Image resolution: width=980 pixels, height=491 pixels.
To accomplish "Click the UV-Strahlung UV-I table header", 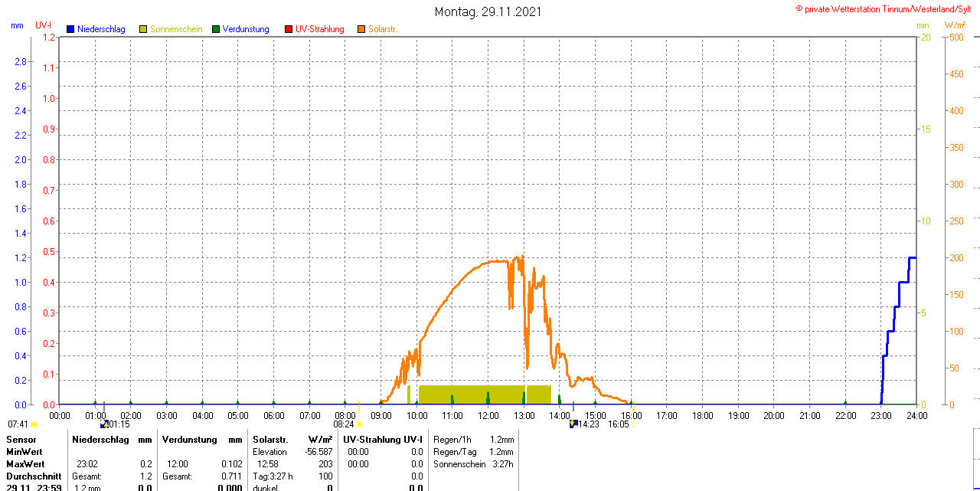I will pos(382,440).
